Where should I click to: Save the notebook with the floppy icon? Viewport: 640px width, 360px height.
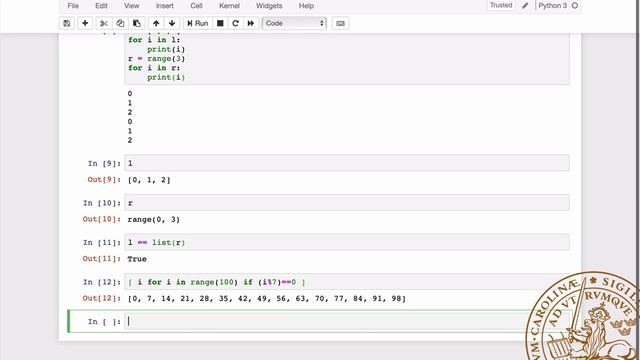point(67,23)
